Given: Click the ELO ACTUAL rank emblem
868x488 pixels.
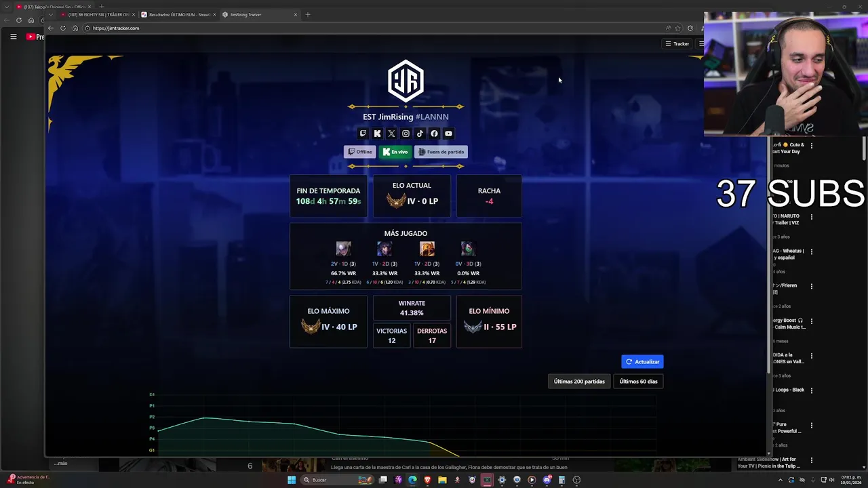Looking at the screenshot, I should tap(396, 201).
